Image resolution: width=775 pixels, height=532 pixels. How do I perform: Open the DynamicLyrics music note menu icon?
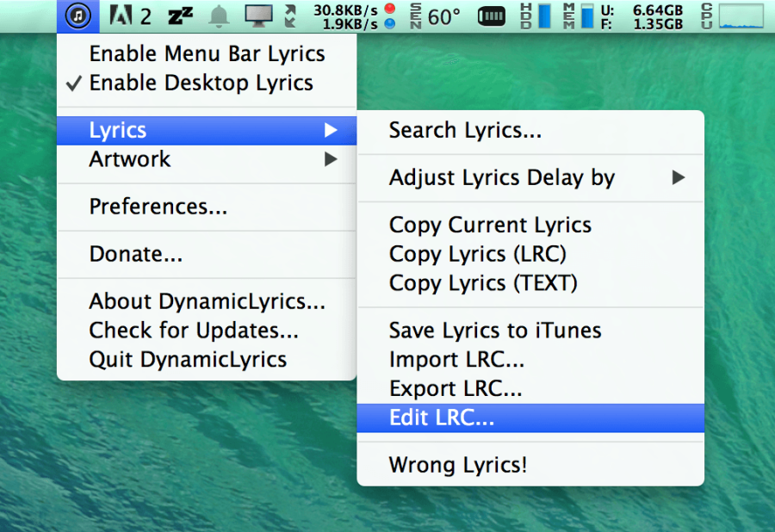[x=77, y=15]
